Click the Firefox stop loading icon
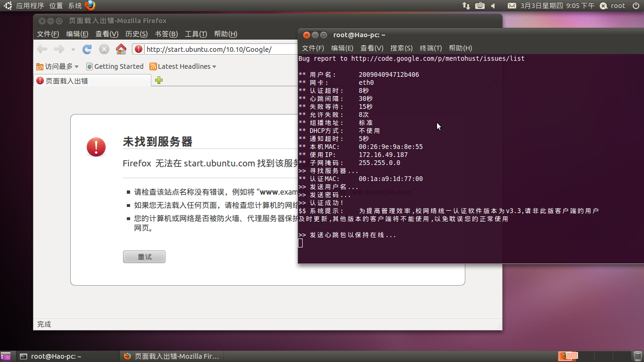Screen dimensions: 644x362 104,49
